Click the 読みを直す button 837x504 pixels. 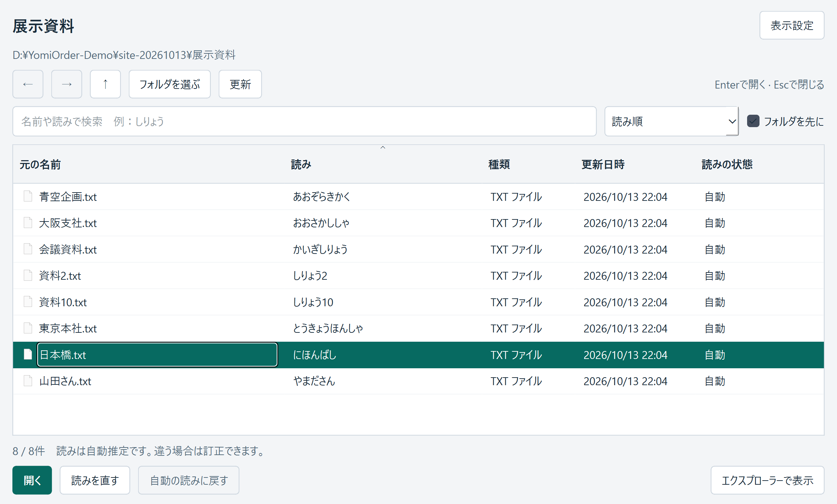click(95, 480)
